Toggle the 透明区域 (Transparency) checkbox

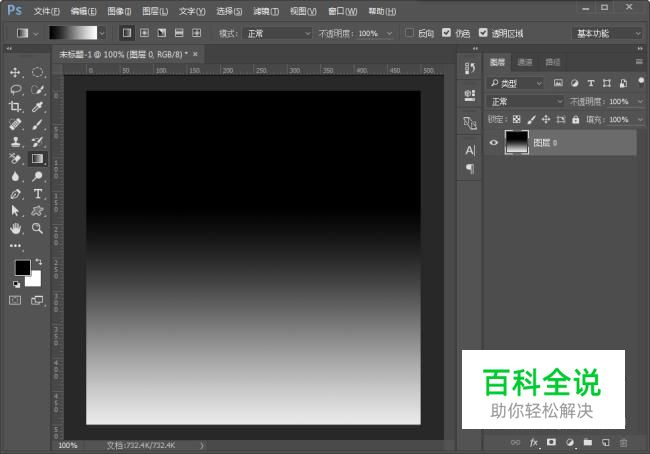tap(483, 33)
